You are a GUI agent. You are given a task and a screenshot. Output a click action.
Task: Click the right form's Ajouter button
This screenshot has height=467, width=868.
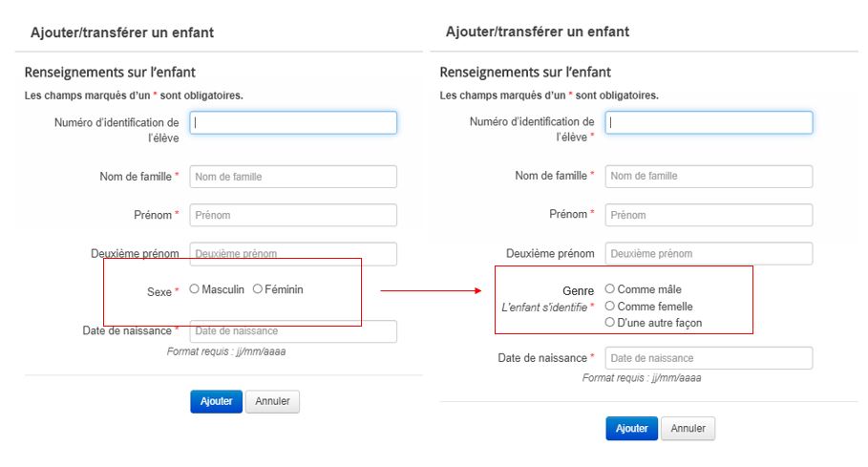631,428
